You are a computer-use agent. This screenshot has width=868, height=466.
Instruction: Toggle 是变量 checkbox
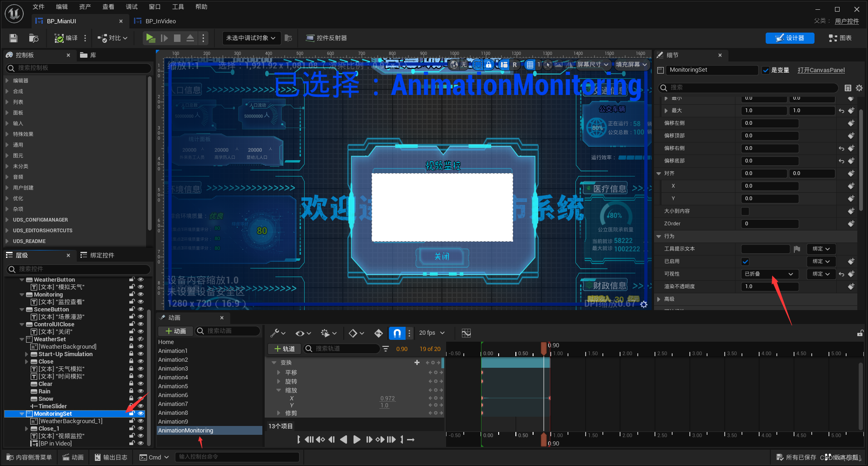[766, 70]
